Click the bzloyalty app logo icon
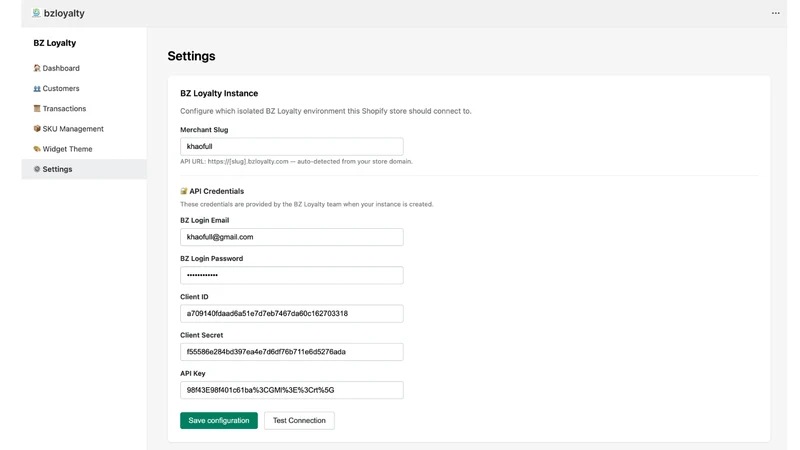The image size is (800, 450). coord(36,13)
